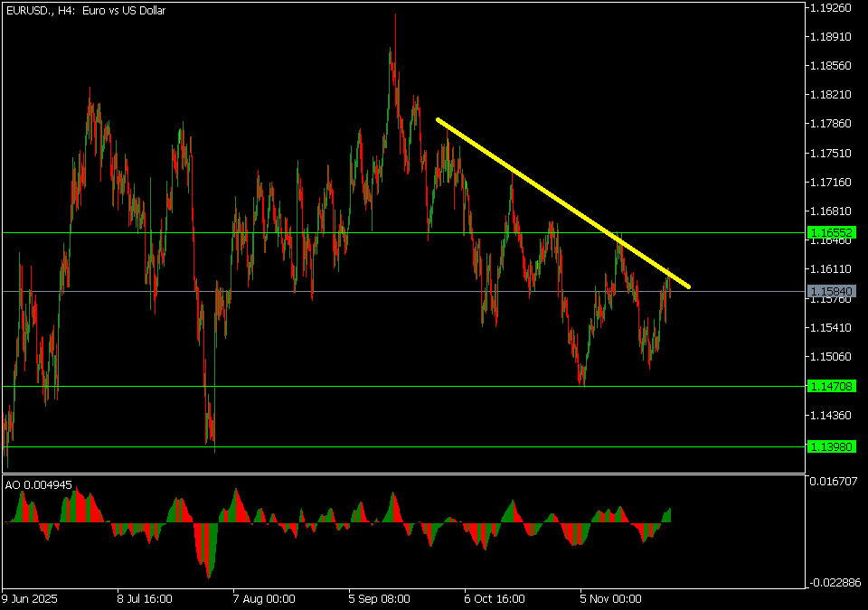868x610 pixels.
Task: Select the 1.14708 green price label
Action: (831, 387)
